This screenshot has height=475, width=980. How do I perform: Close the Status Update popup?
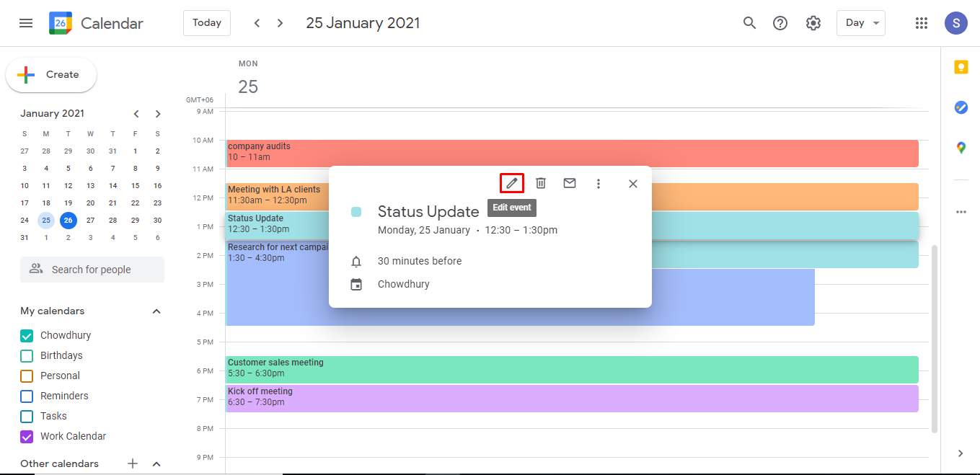click(633, 184)
